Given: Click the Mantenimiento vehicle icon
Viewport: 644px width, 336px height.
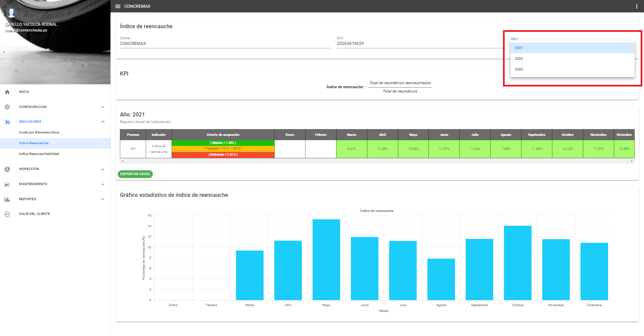Looking at the screenshot, I should 7,184.
